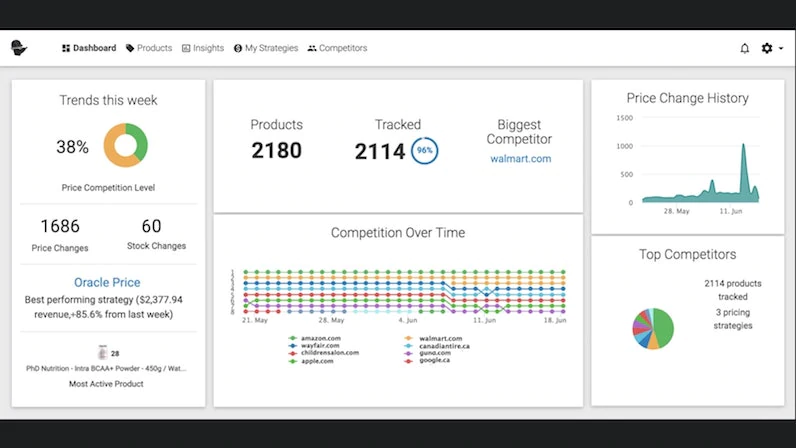Open the Insights menu item
This screenshot has height=448, width=796.
pyautogui.click(x=203, y=48)
